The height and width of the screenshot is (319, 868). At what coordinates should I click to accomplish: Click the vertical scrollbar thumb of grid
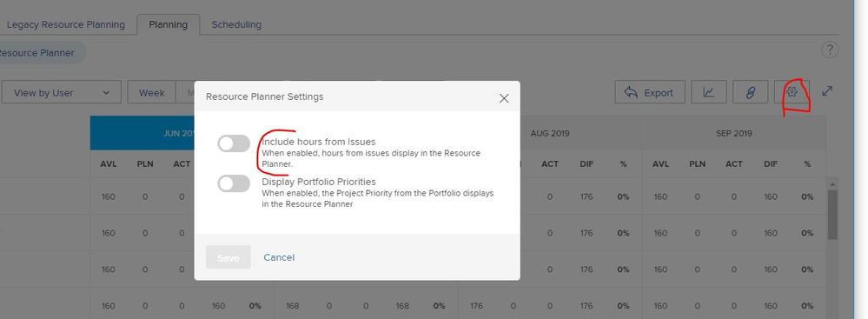click(832, 215)
